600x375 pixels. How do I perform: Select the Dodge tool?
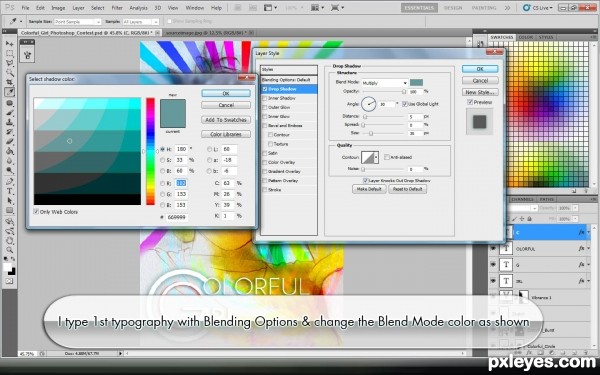[9, 170]
